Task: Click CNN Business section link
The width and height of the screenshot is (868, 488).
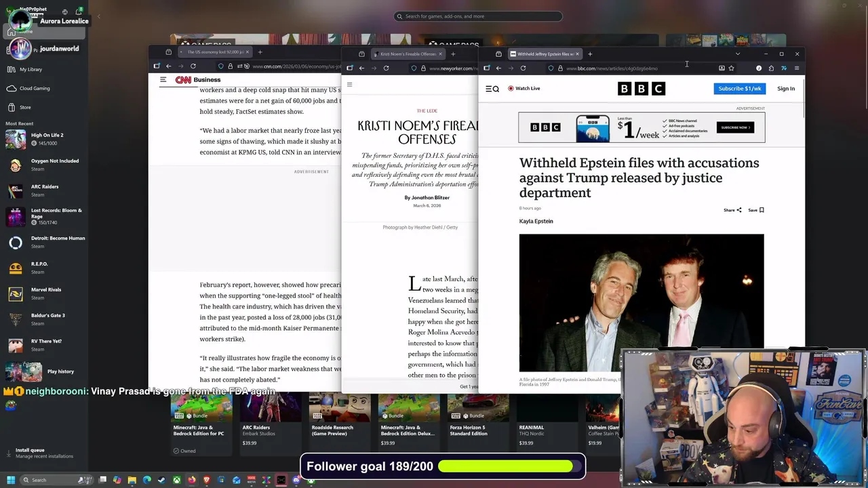Action: (207, 79)
